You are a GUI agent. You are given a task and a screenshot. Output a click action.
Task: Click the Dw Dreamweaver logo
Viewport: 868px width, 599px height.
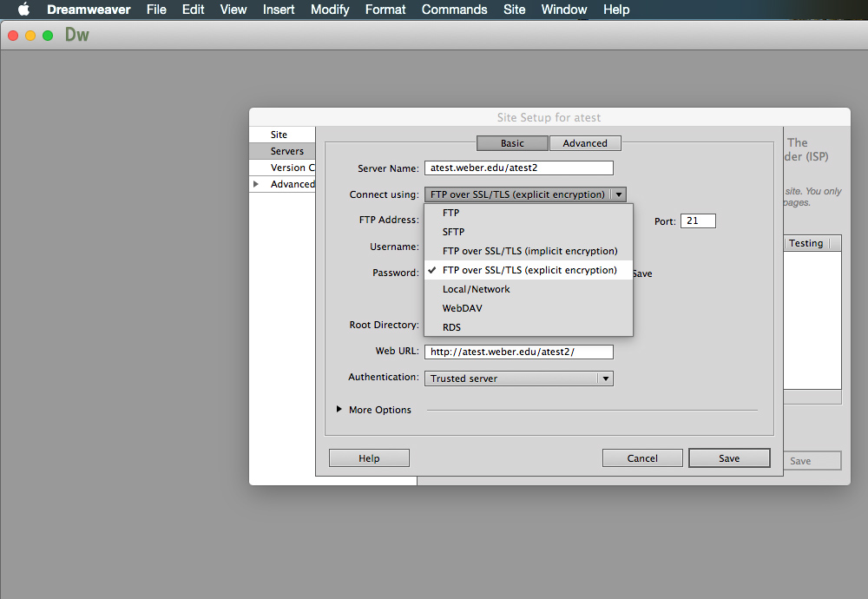[x=77, y=36]
